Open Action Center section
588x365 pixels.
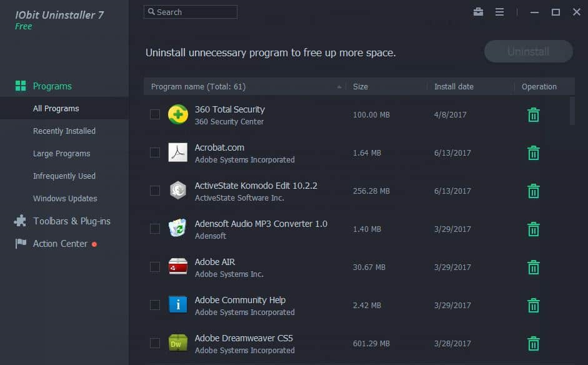tap(60, 244)
